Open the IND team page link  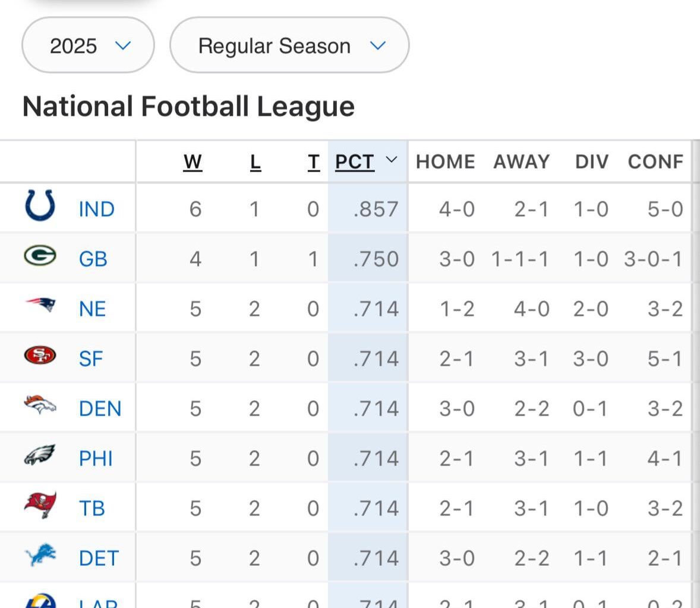[x=96, y=208]
